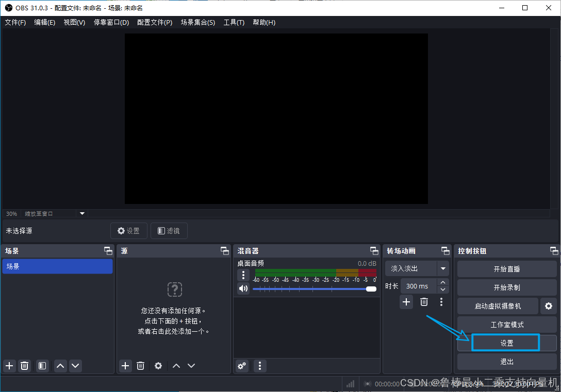The height and width of the screenshot is (392, 561).
Task: Select the 场景 item in scenes list
Action: click(x=58, y=267)
